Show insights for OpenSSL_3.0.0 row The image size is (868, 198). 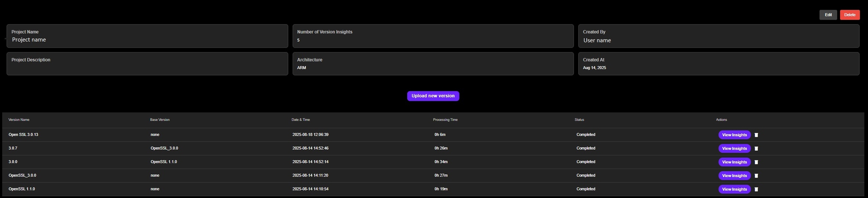[734, 176]
